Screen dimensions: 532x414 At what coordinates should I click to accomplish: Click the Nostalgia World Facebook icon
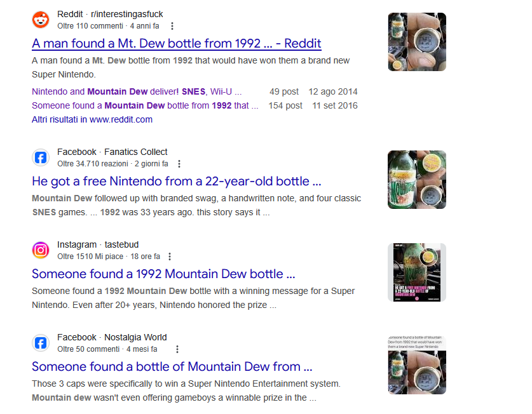click(x=41, y=343)
